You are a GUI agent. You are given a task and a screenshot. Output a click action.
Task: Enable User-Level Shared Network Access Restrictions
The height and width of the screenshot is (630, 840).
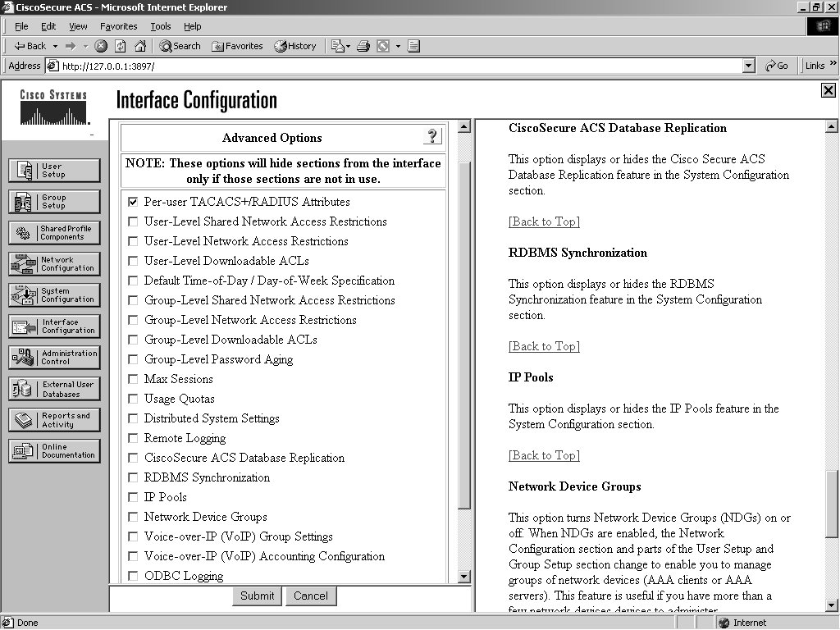pyautogui.click(x=133, y=221)
